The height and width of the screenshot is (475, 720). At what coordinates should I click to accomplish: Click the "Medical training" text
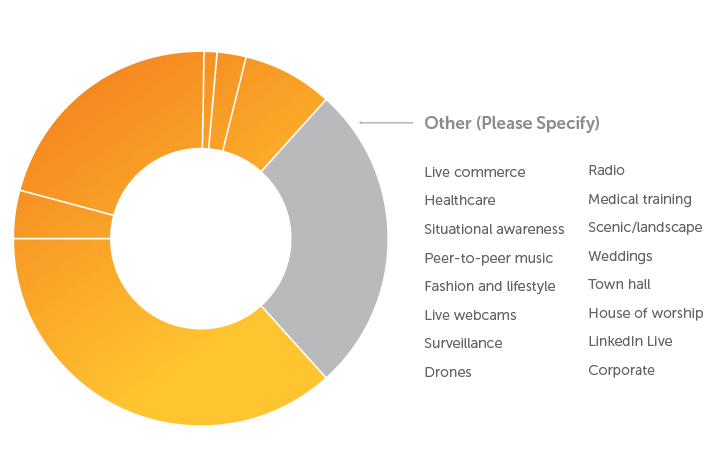(x=639, y=199)
